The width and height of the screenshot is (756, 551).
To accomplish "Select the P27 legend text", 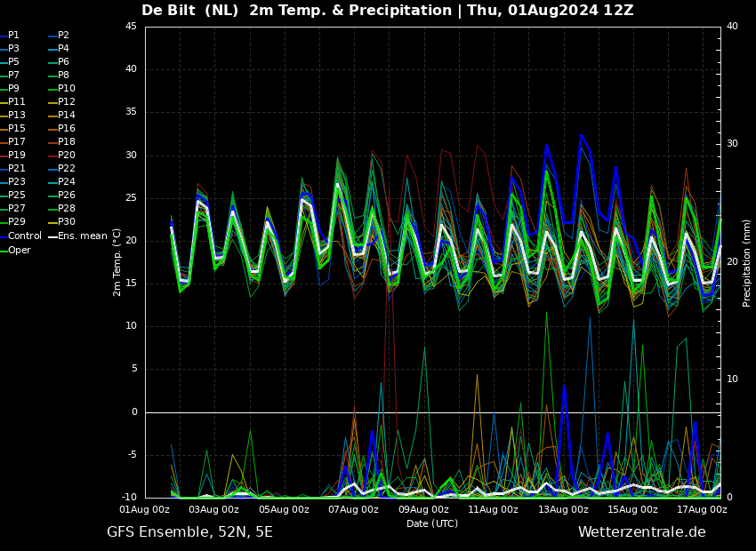I will [16, 208].
